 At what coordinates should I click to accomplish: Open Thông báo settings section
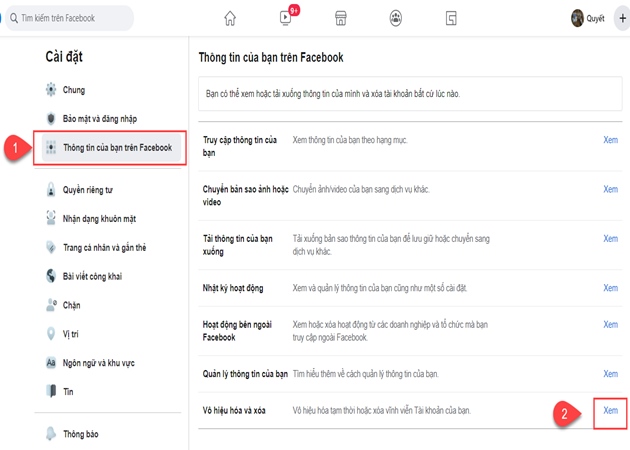(x=111, y=434)
